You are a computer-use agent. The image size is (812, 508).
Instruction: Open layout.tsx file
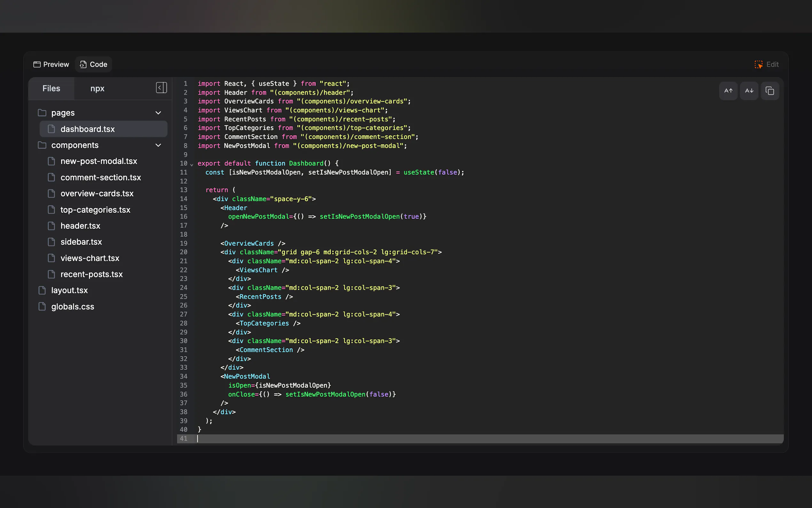point(69,290)
